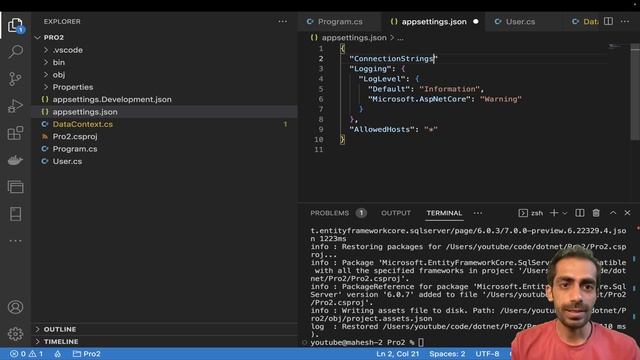Open Pro2.csproj file
This screenshot has width=640, height=360.
coord(75,136)
